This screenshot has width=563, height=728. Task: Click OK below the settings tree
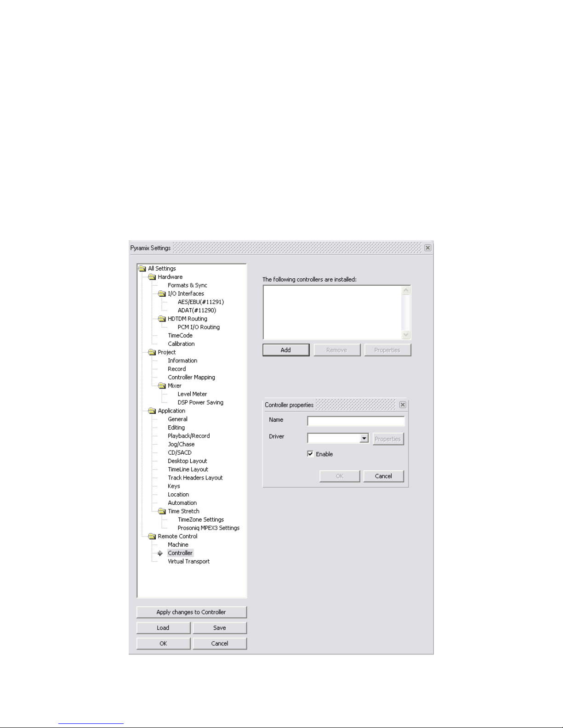pyautogui.click(x=163, y=643)
